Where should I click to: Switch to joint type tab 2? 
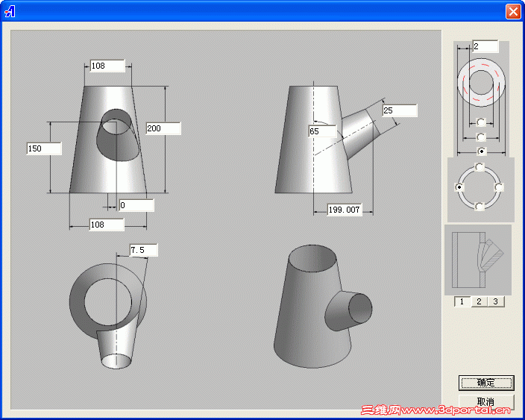(x=479, y=302)
